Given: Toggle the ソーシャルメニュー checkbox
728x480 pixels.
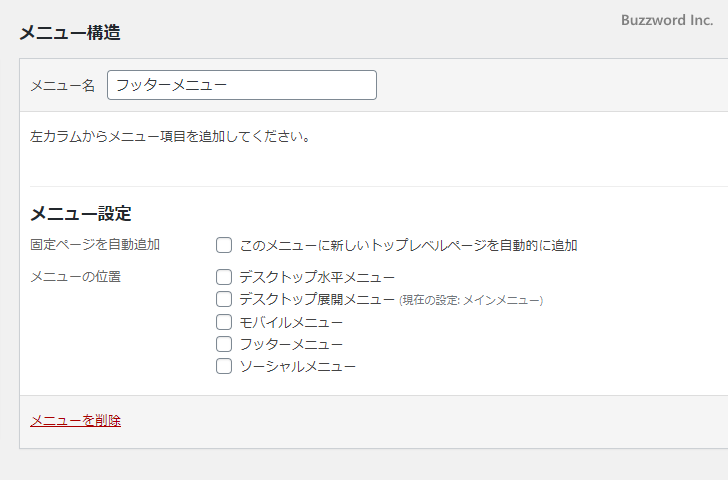Looking at the screenshot, I should pyautogui.click(x=224, y=366).
